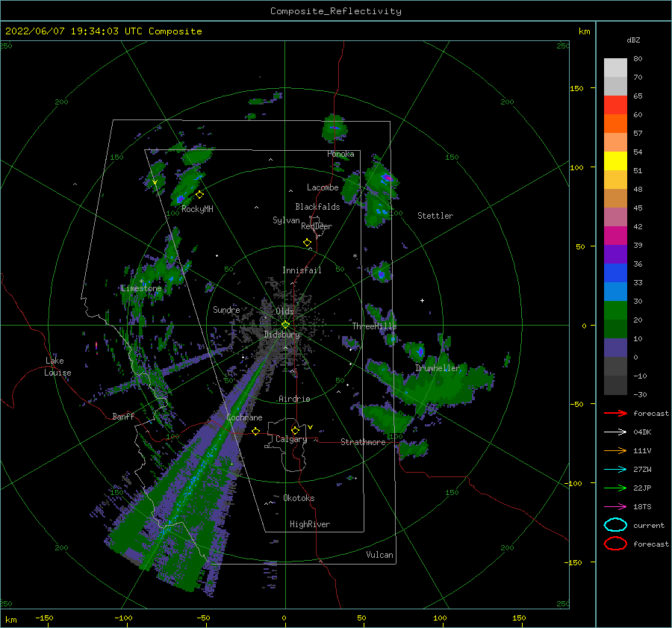Pick the dark orange 60 dBZ swatch

(615, 124)
